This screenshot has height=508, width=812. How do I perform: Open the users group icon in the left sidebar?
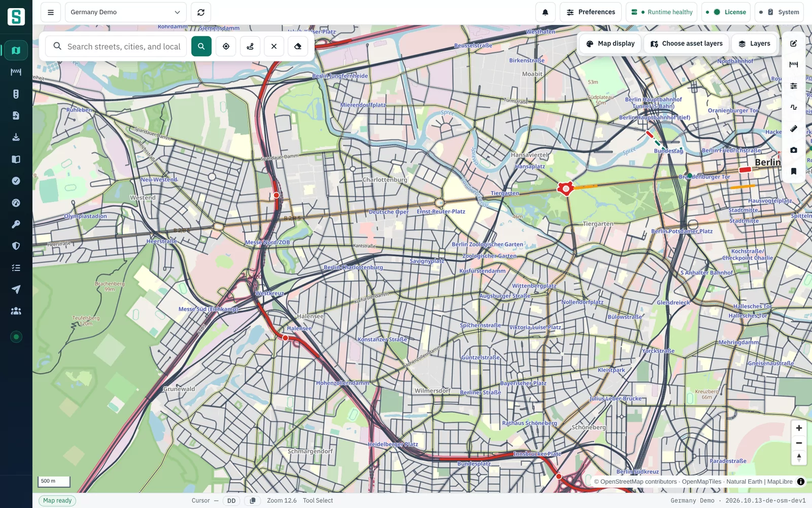(x=16, y=311)
